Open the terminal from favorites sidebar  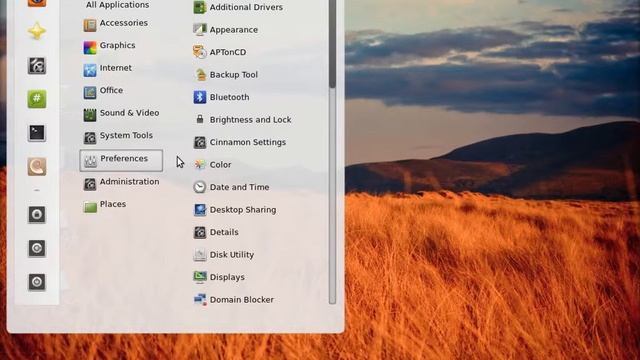click(x=37, y=133)
